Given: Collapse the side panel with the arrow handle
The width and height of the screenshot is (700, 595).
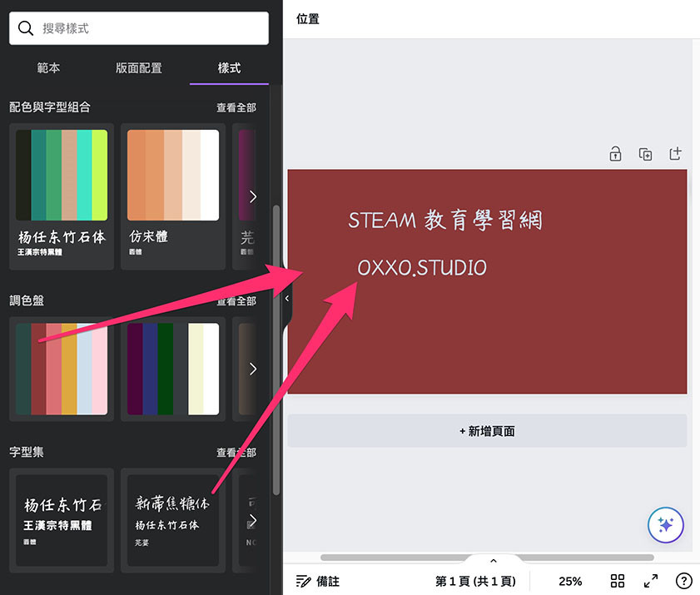Looking at the screenshot, I should (x=287, y=298).
